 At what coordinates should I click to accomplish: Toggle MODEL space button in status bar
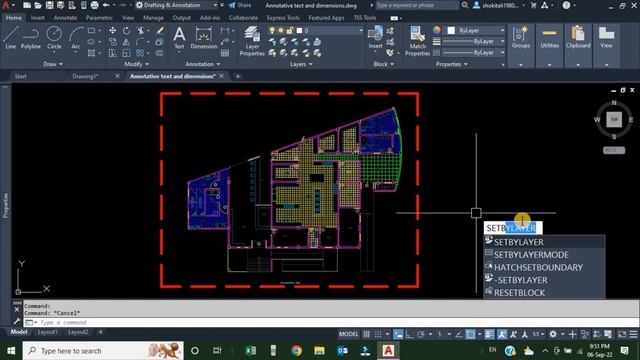click(x=349, y=334)
